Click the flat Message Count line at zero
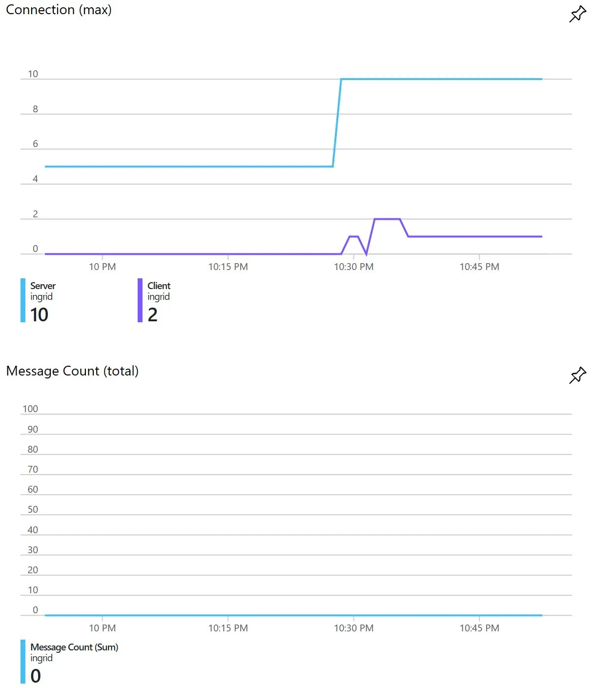The width and height of the screenshot is (616, 688). (x=293, y=615)
